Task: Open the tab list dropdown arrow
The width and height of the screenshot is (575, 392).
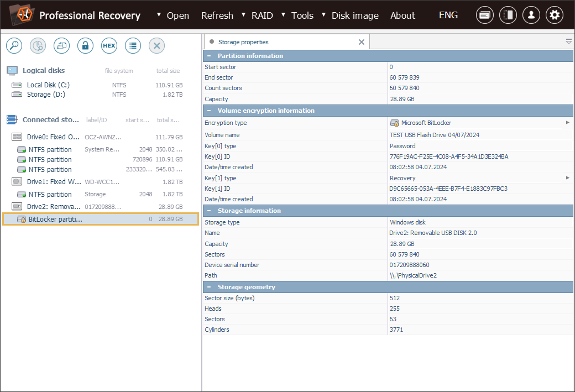Action: tap(569, 42)
